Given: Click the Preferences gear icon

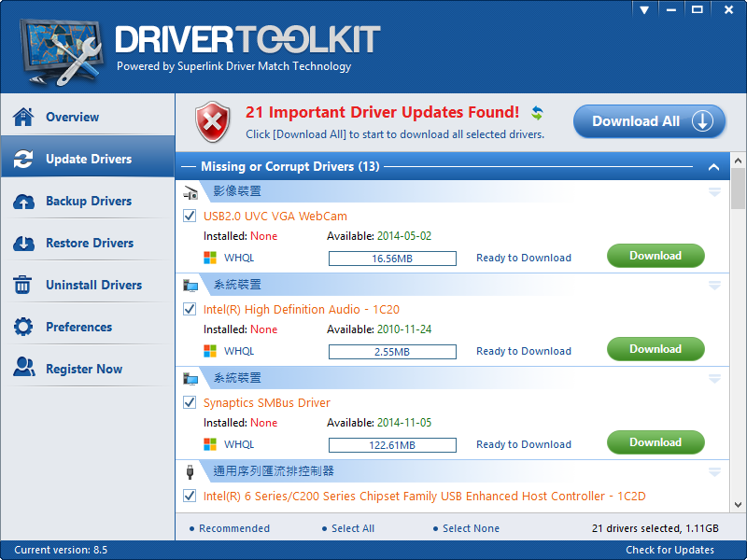Looking at the screenshot, I should point(23,327).
